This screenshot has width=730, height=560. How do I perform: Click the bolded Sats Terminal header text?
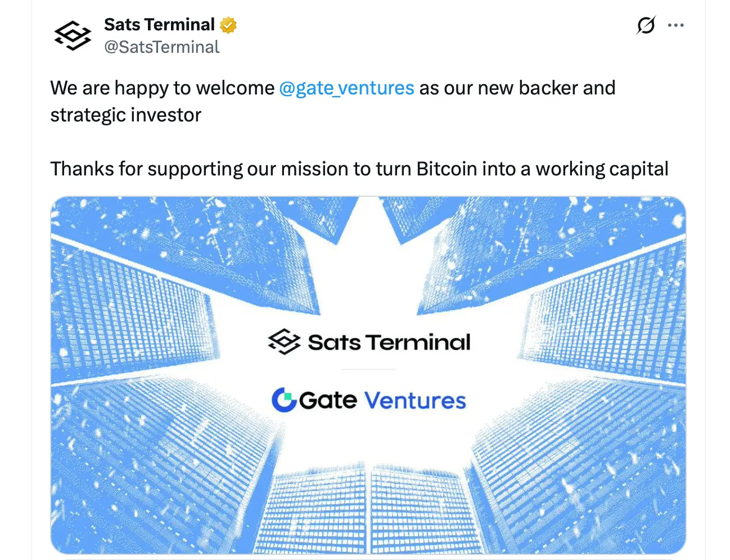click(159, 24)
